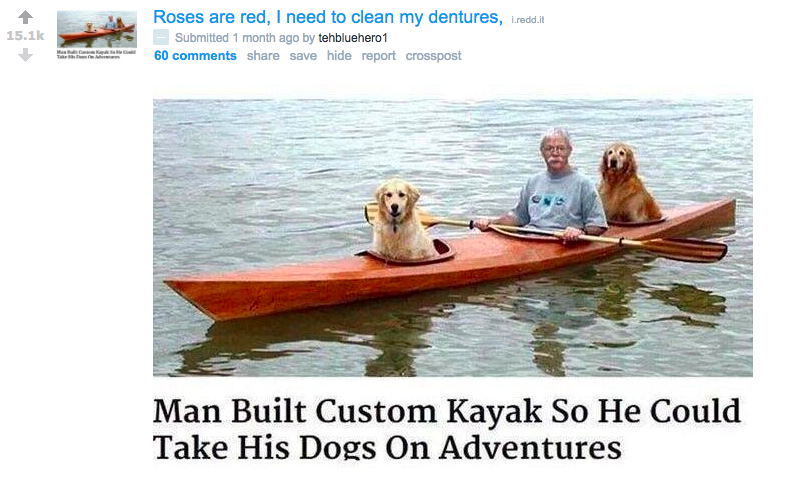Click the '1 month ago' submission timestamp

coord(265,38)
